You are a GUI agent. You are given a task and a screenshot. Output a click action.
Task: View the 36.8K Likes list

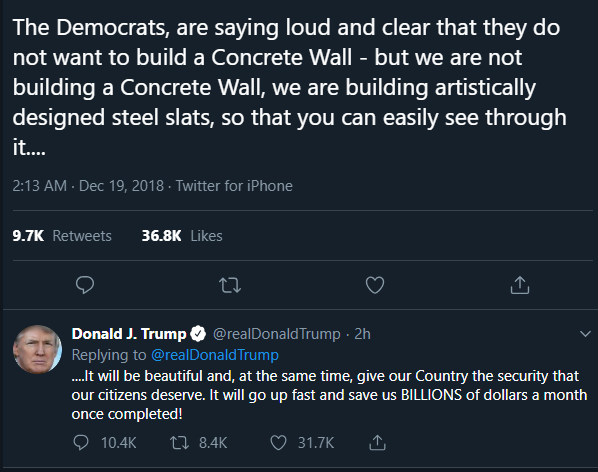point(182,236)
